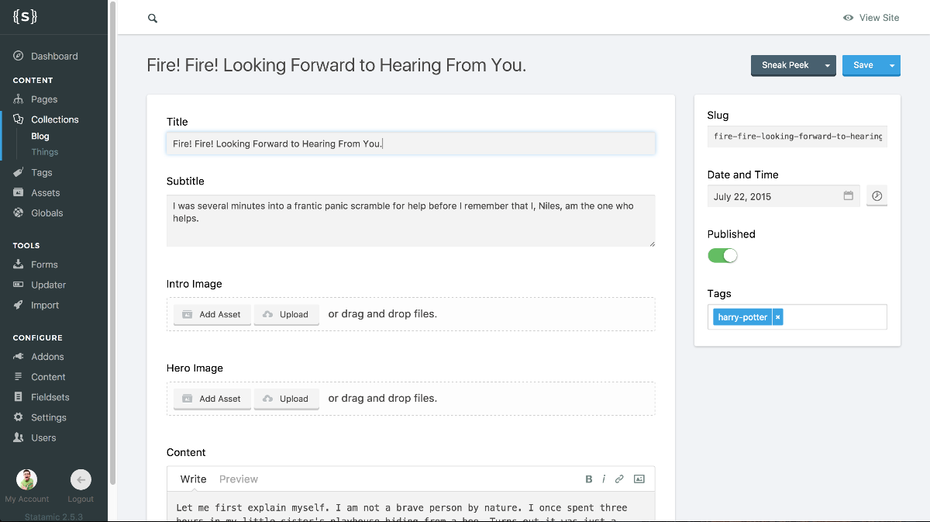Screen dimensions: 930x522
Task: Click the bold formatting icon in Content
Action: (589, 479)
